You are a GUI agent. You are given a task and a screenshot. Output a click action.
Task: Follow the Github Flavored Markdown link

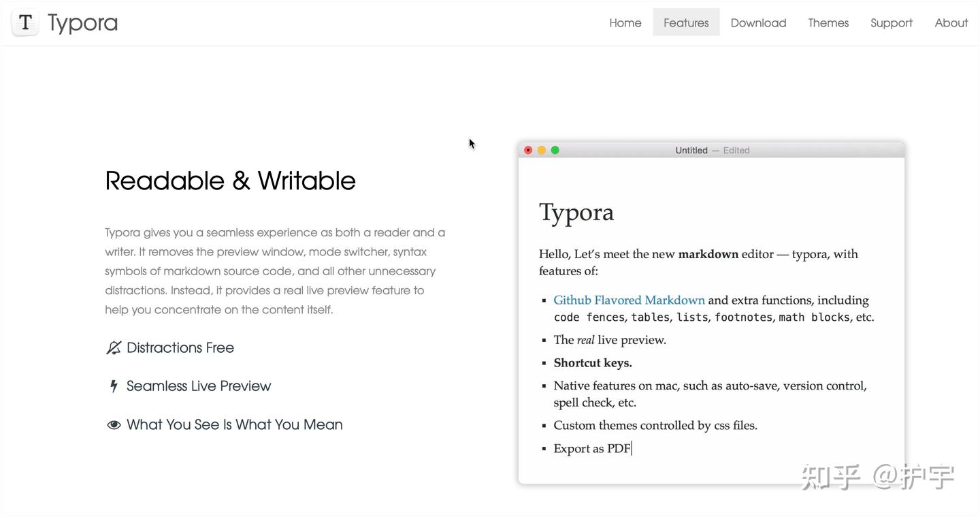629,300
